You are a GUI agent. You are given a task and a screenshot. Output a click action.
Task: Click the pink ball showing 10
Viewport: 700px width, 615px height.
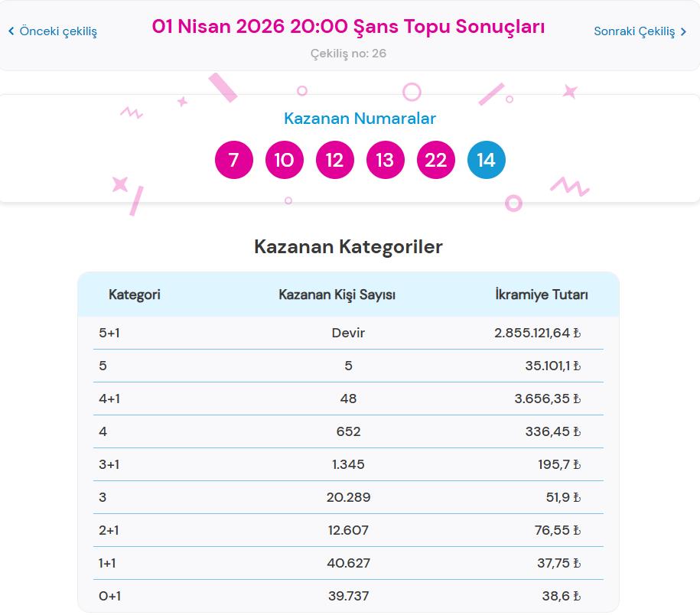[x=284, y=160]
